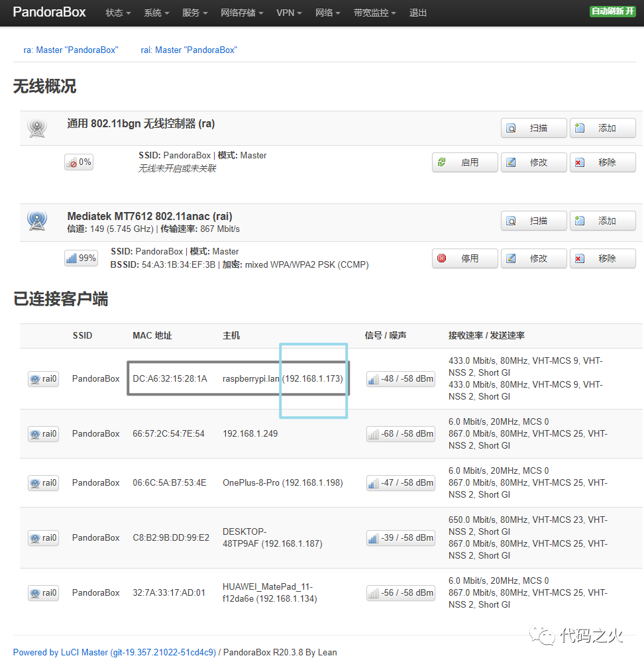Click the 无线未开启或未关联 status text
The image size is (644, 664).
coord(177,168)
